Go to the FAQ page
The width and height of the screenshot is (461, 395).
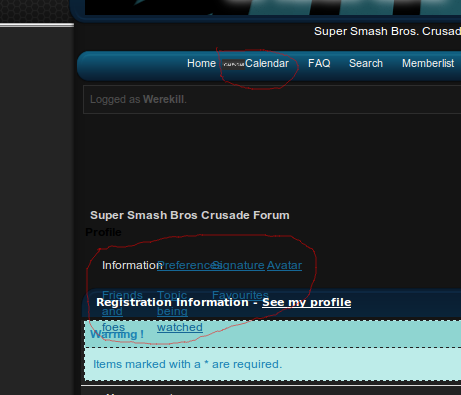click(x=319, y=63)
